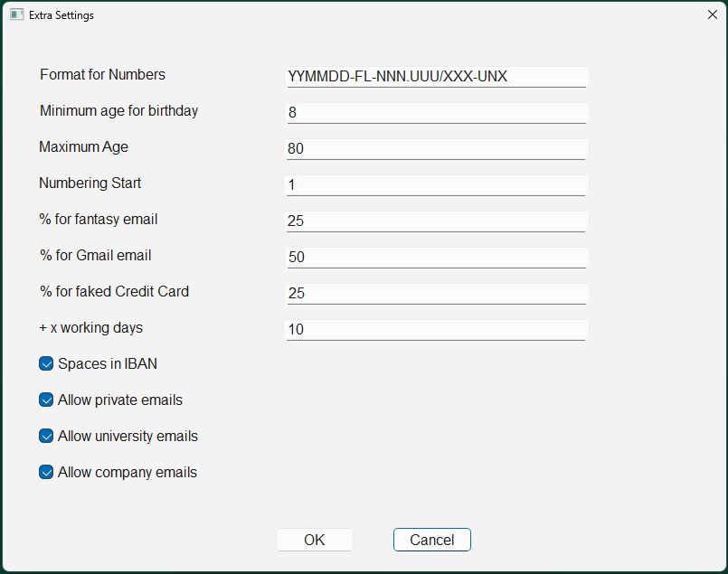The image size is (728, 574).
Task: Toggle Allow university emails checkbox
Action: coord(46,437)
